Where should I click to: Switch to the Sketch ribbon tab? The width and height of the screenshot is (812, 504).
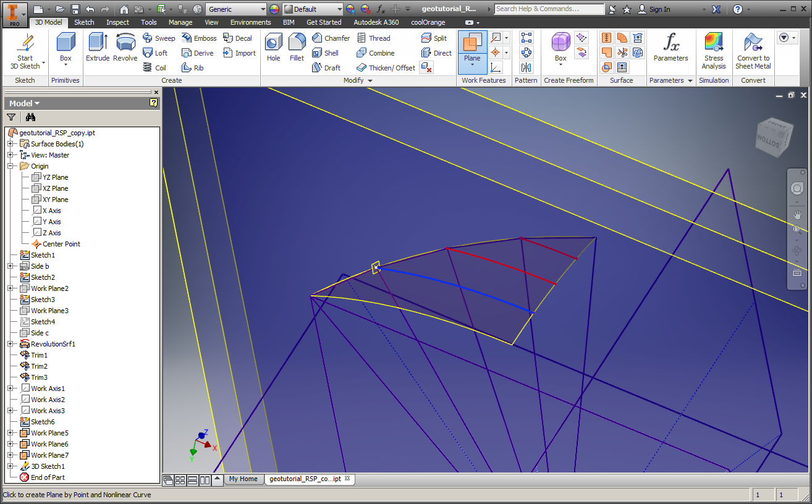(84, 22)
